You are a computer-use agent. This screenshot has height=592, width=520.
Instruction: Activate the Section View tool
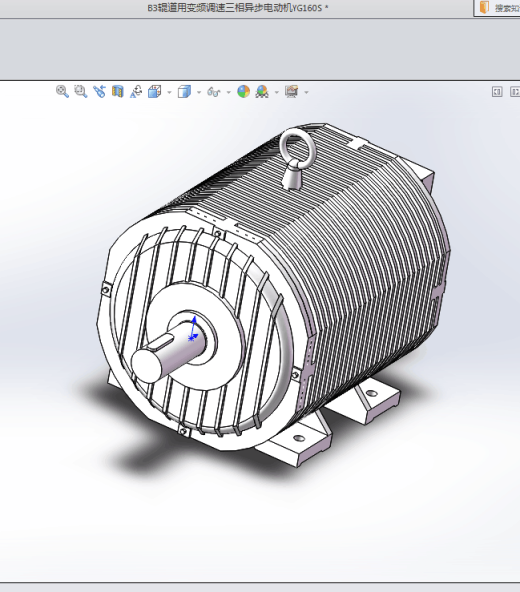click(118, 91)
